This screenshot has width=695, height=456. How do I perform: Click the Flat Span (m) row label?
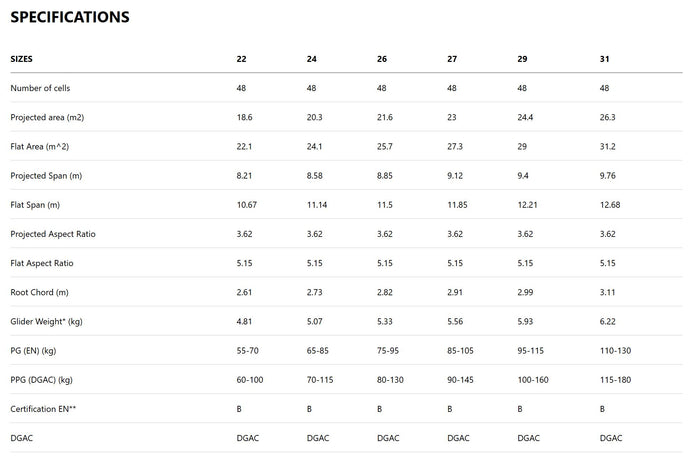[36, 205]
